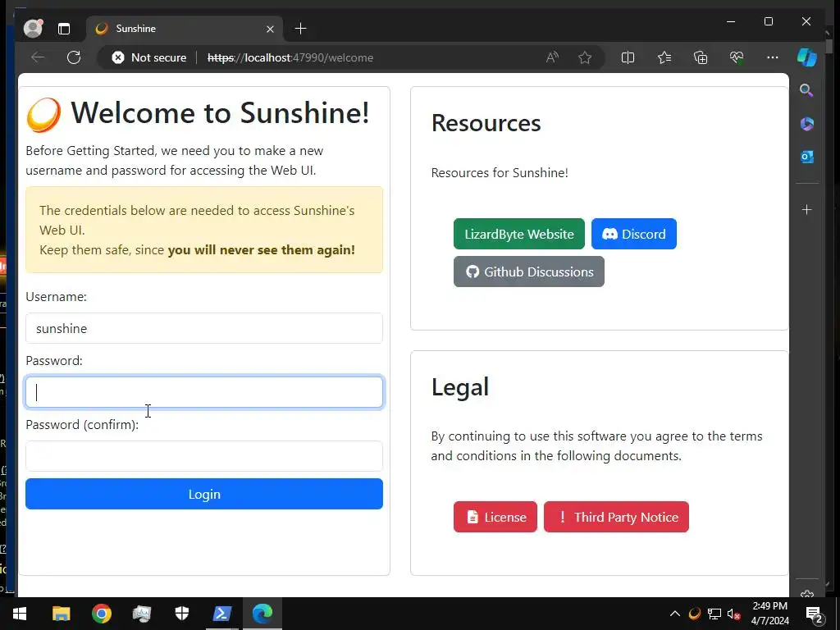Add this page to favorites star
The height and width of the screenshot is (630, 840).
[x=585, y=57]
